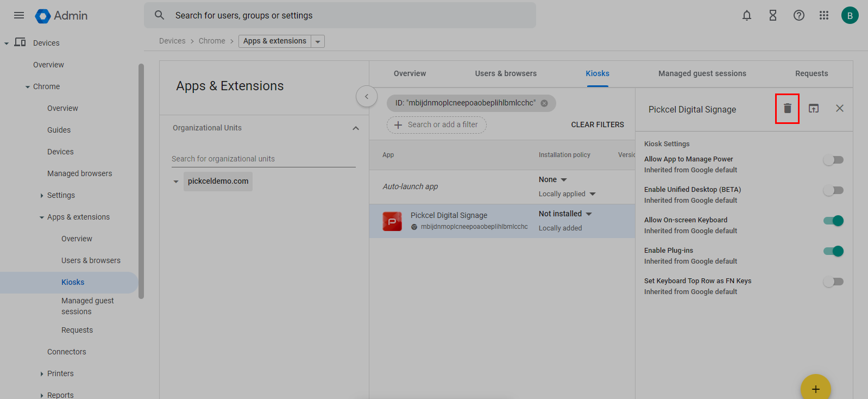Collapse the Devices sidebar section
The width and height of the screenshot is (868, 399).
pyautogui.click(x=7, y=43)
